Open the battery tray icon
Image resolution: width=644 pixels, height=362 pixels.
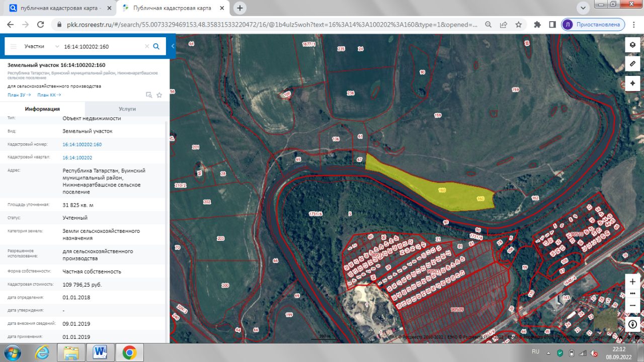(x=572, y=352)
